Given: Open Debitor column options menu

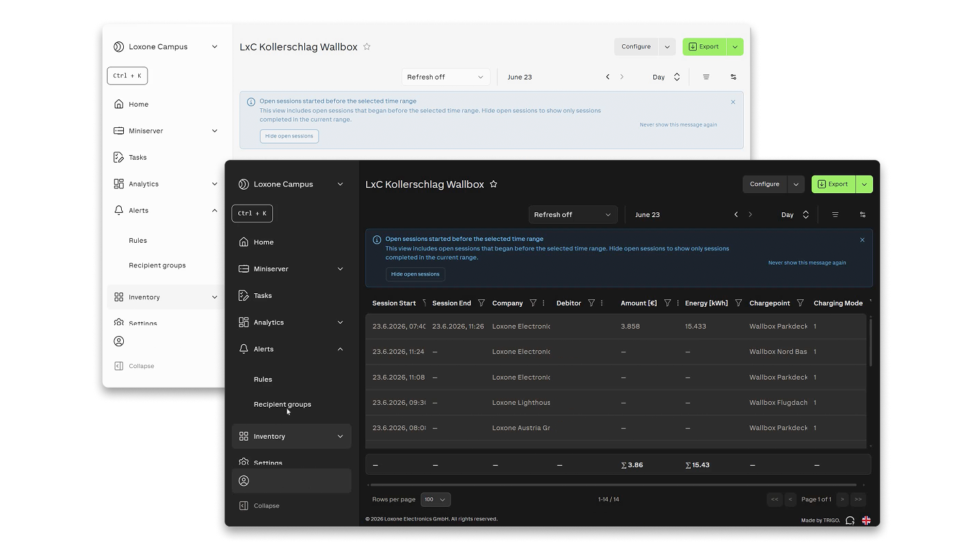Looking at the screenshot, I should (x=602, y=303).
